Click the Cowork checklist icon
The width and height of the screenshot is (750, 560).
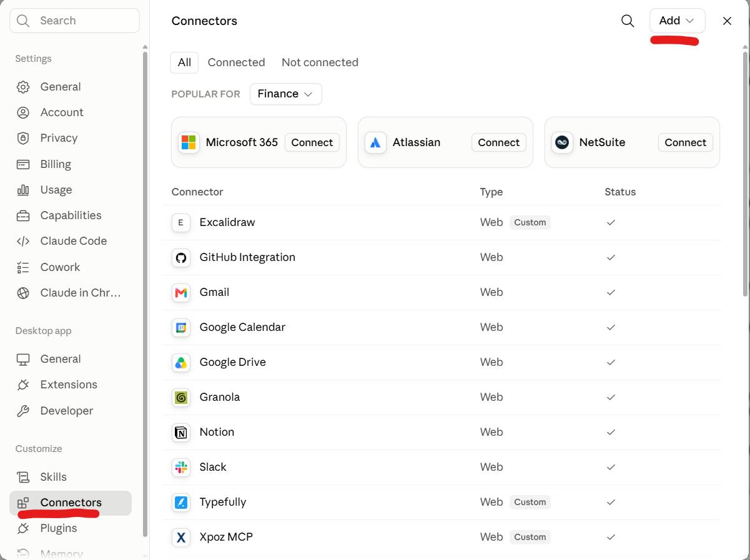click(23, 267)
